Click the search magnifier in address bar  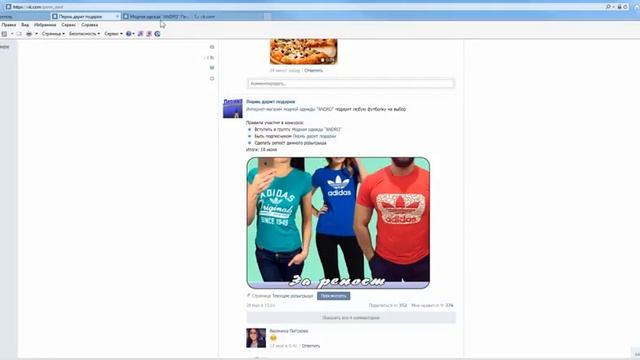608,7
